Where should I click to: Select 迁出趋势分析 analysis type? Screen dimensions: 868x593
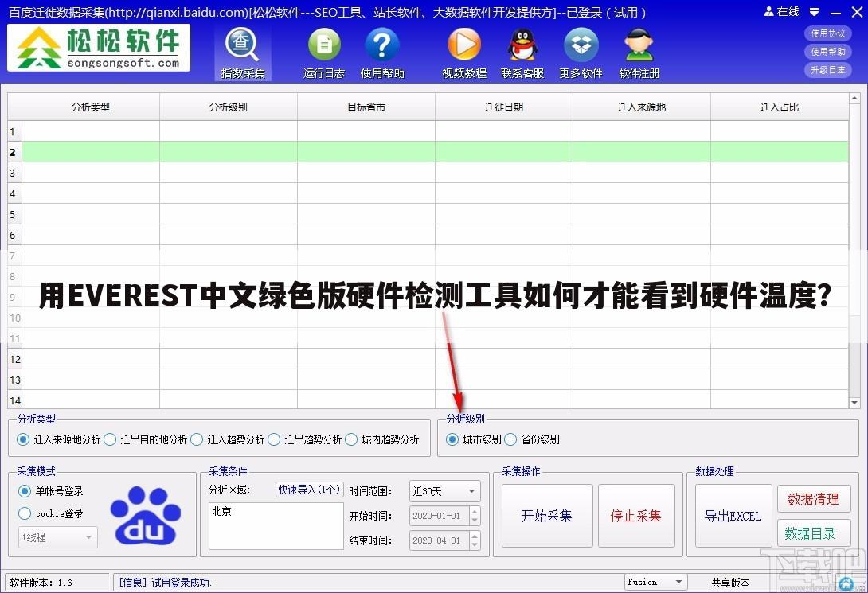point(305,439)
